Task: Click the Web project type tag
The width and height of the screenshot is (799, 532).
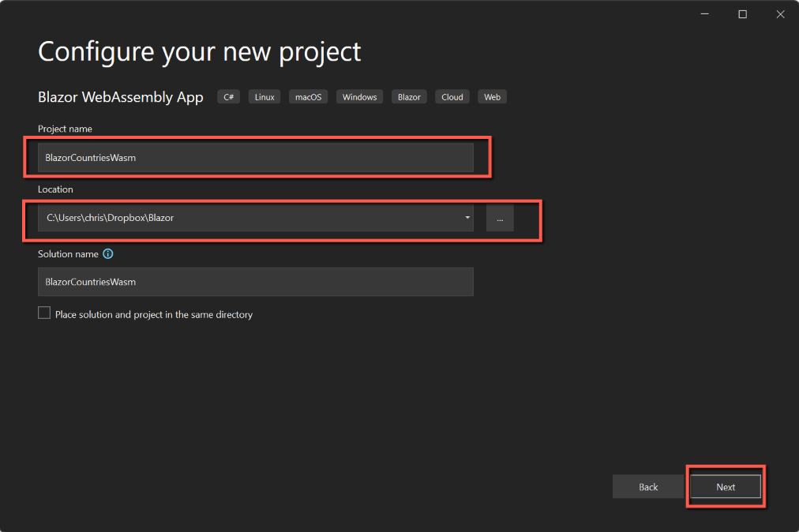Action: pyautogui.click(x=492, y=97)
